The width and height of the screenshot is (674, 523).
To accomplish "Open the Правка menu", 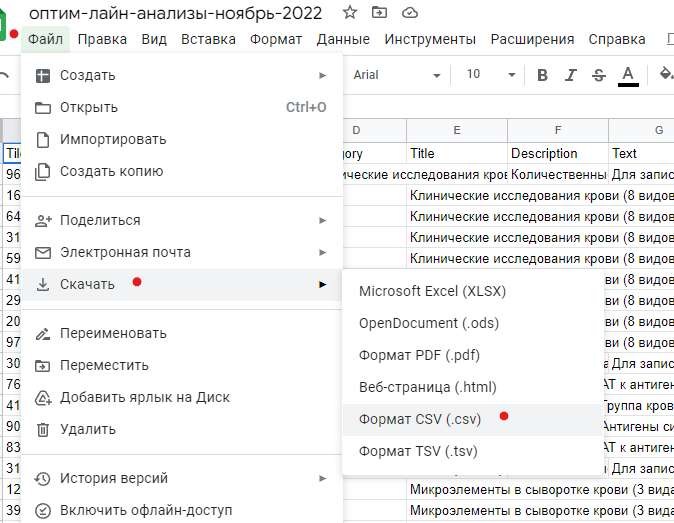I will [x=102, y=39].
